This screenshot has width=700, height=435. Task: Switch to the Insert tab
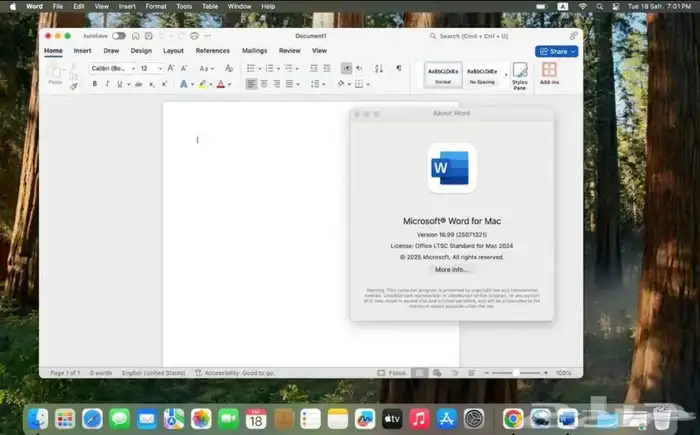(x=82, y=50)
